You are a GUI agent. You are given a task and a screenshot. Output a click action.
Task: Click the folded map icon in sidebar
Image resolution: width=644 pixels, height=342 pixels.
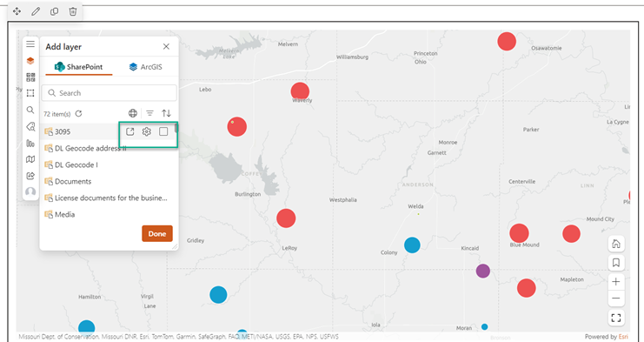(x=30, y=159)
